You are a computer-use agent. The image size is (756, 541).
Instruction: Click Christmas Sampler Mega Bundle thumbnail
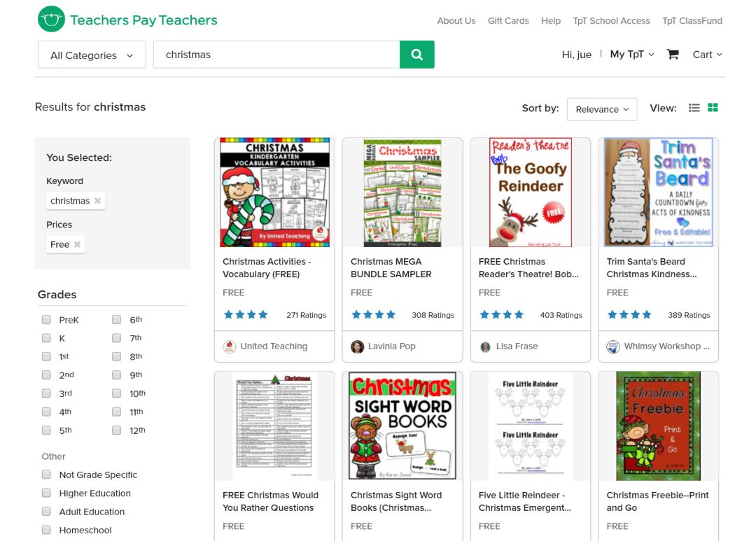coord(402,192)
